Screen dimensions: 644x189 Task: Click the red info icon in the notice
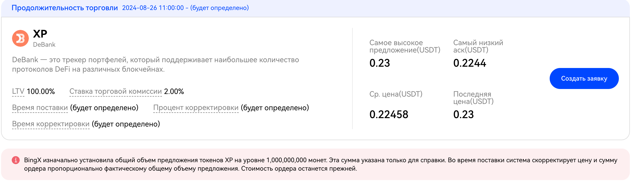click(16, 160)
